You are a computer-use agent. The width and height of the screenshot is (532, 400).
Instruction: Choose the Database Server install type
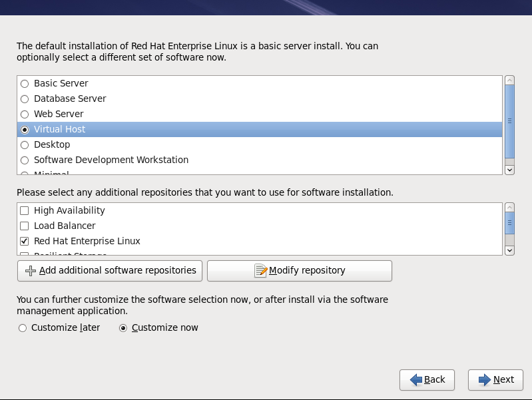click(x=25, y=99)
